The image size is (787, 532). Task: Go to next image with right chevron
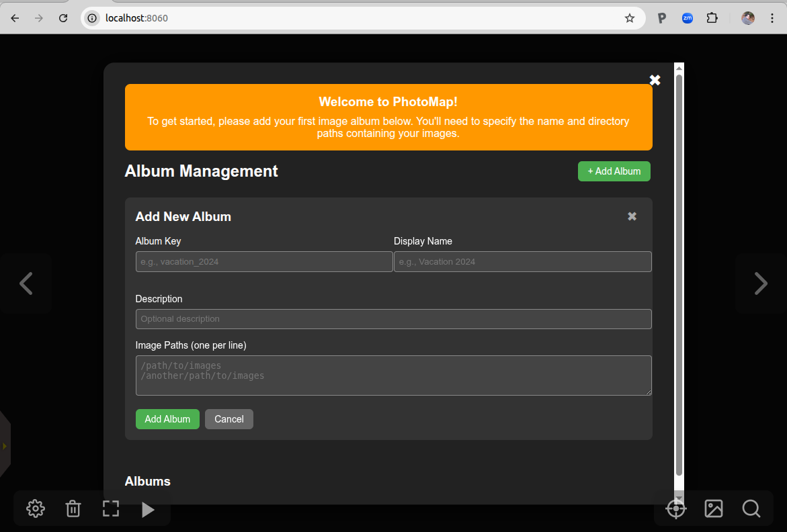pos(761,283)
